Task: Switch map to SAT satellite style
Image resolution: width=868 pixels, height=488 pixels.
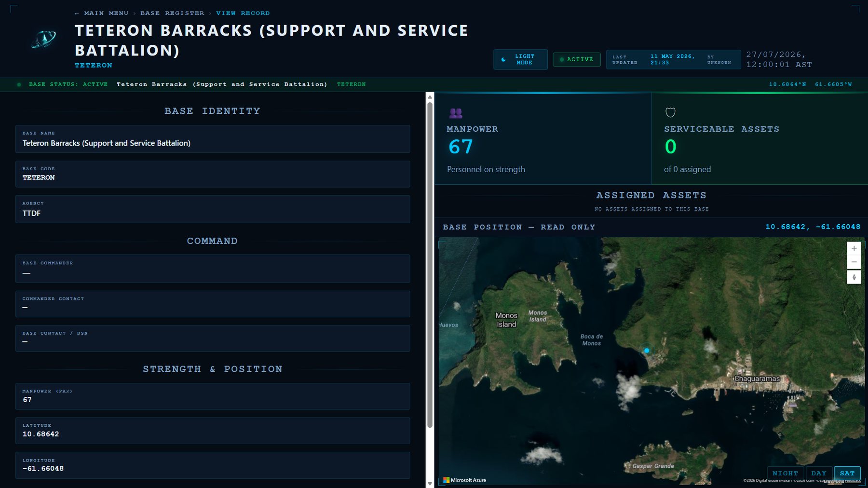Action: [847, 473]
